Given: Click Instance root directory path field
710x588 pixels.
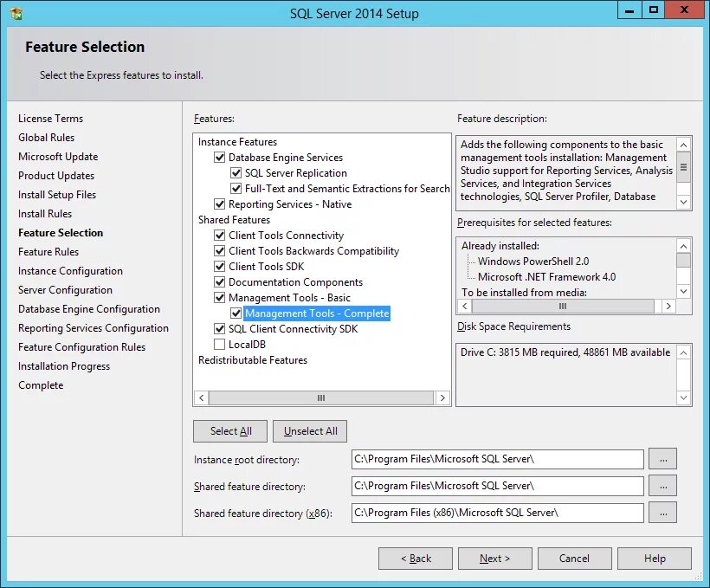Looking at the screenshot, I should point(498,459).
